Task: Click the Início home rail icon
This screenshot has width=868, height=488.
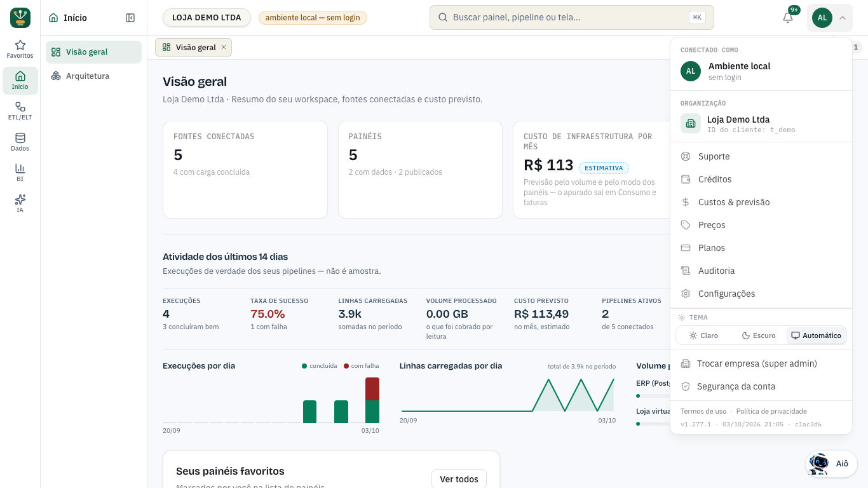Action: point(20,81)
